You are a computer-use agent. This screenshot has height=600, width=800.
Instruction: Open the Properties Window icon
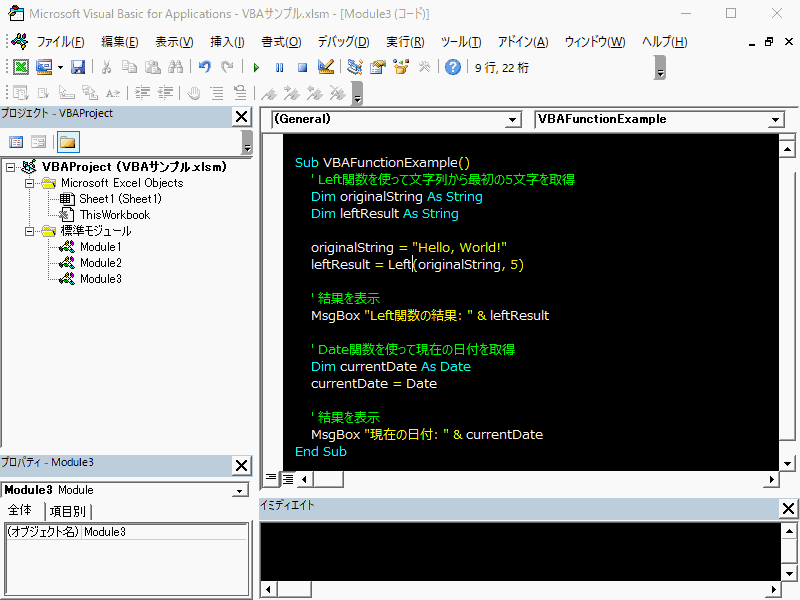tap(378, 67)
